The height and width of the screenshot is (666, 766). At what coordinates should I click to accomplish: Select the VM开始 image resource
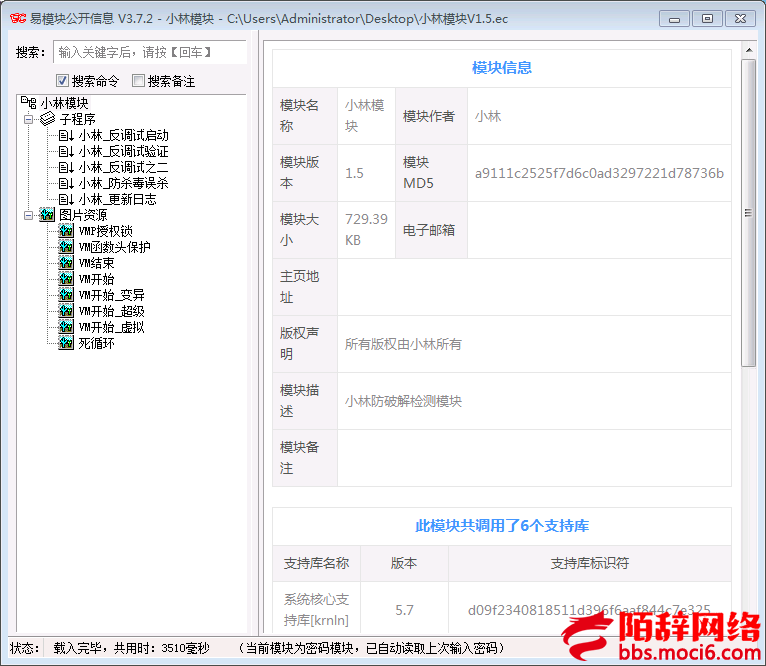(96, 279)
